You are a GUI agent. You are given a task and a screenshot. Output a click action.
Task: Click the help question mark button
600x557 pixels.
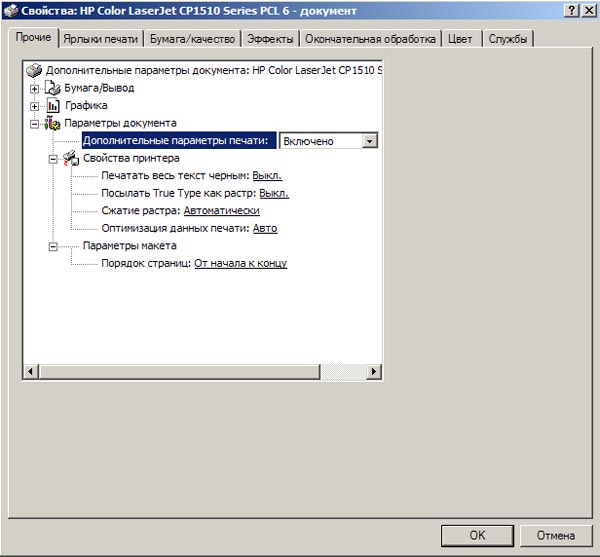tap(571, 11)
